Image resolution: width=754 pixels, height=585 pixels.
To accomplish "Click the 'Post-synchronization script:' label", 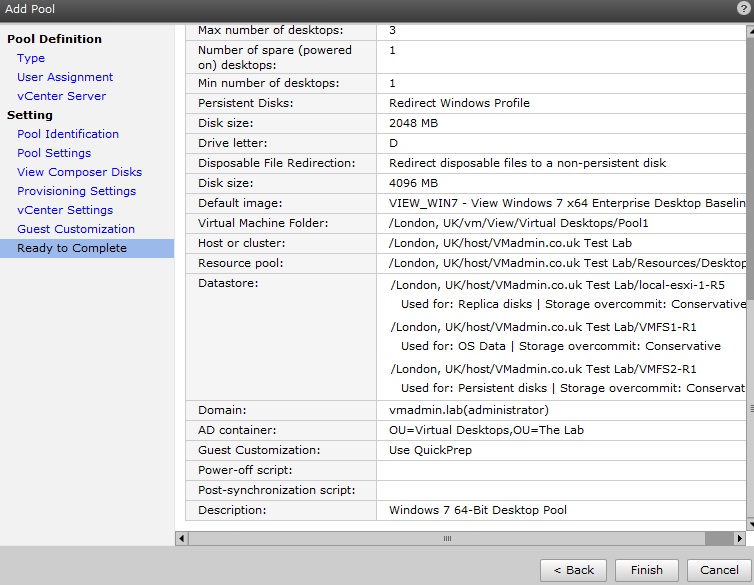I will [276, 490].
